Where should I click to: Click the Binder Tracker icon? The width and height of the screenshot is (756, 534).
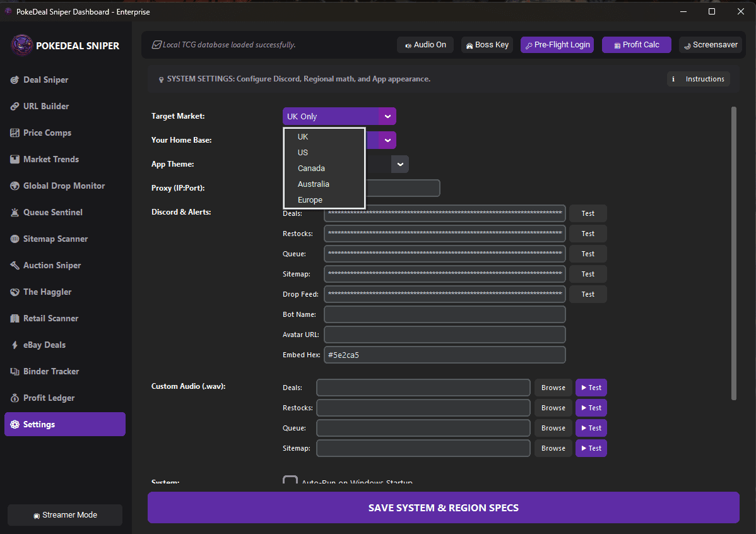pos(15,372)
